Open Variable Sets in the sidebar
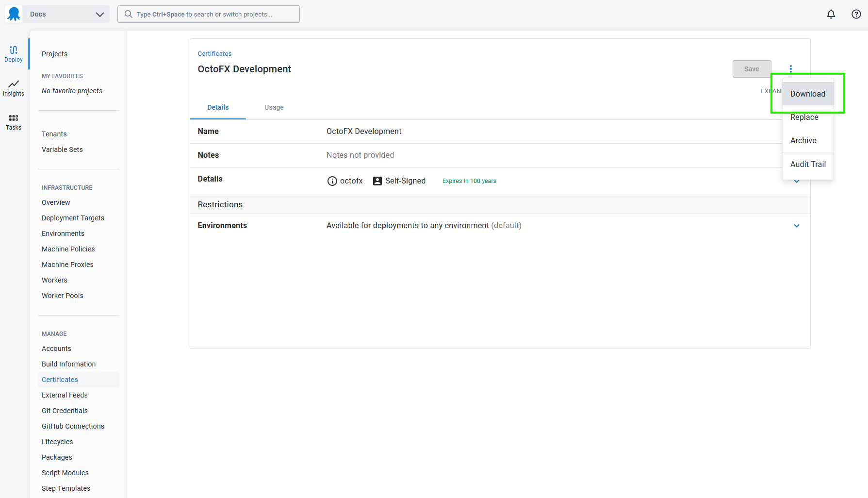 62,149
